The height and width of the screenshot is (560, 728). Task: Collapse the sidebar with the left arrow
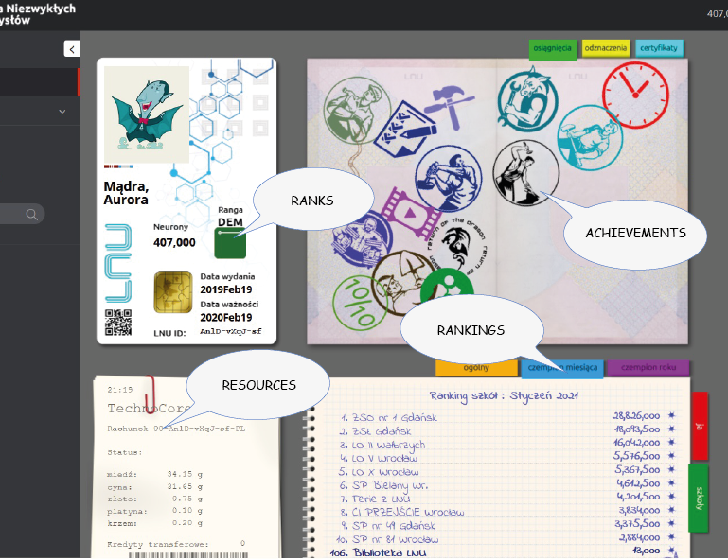pos(72,49)
